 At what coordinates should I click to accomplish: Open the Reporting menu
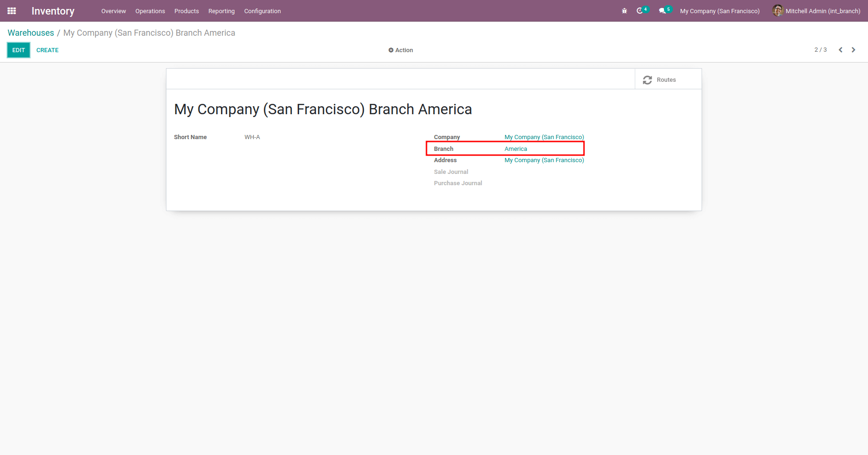click(221, 11)
